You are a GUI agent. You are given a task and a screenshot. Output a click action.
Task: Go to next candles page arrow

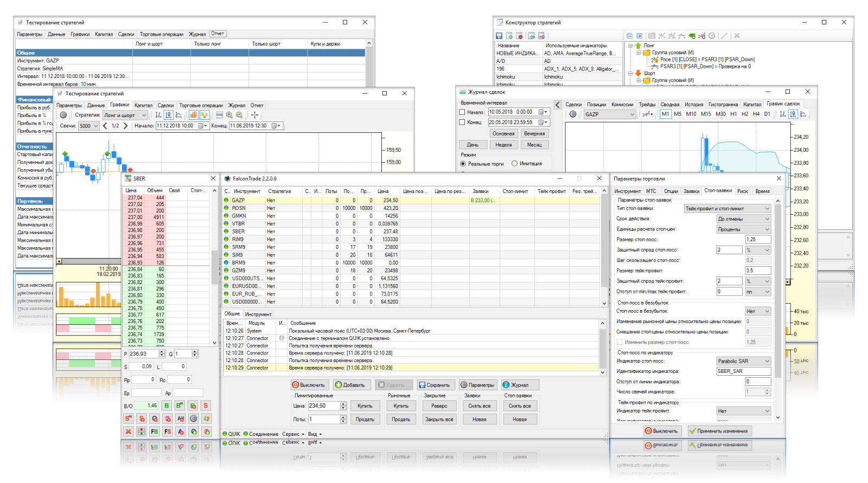pos(126,126)
